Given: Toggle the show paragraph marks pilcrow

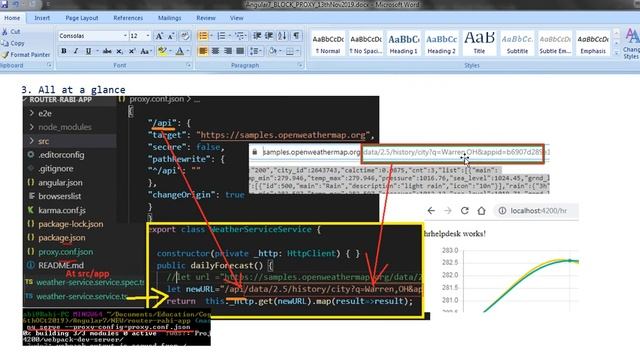Looking at the screenshot, I should click(296, 36).
